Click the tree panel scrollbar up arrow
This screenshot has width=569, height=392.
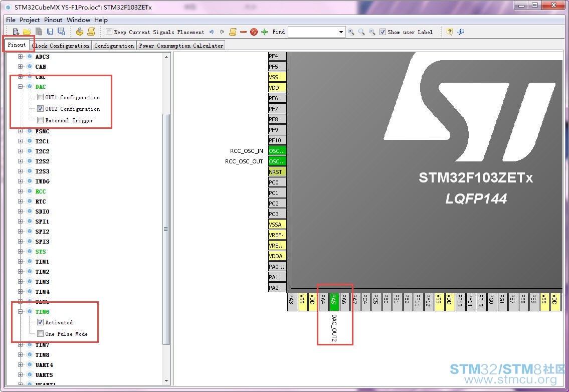pyautogui.click(x=166, y=57)
